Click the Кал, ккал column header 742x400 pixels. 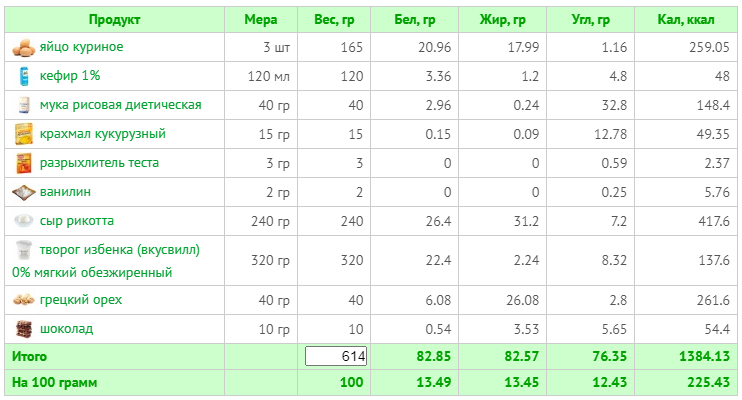coord(686,19)
